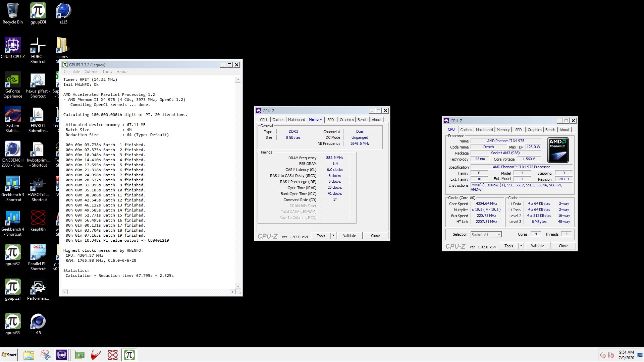
Task: Click Validate in Memory CPU-Z window
Action: [350, 236]
